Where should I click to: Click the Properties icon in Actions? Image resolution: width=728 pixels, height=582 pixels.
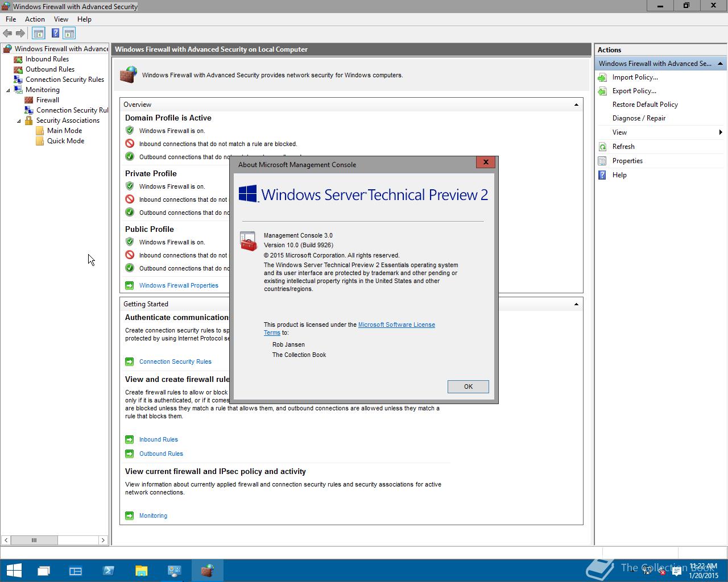pos(602,161)
